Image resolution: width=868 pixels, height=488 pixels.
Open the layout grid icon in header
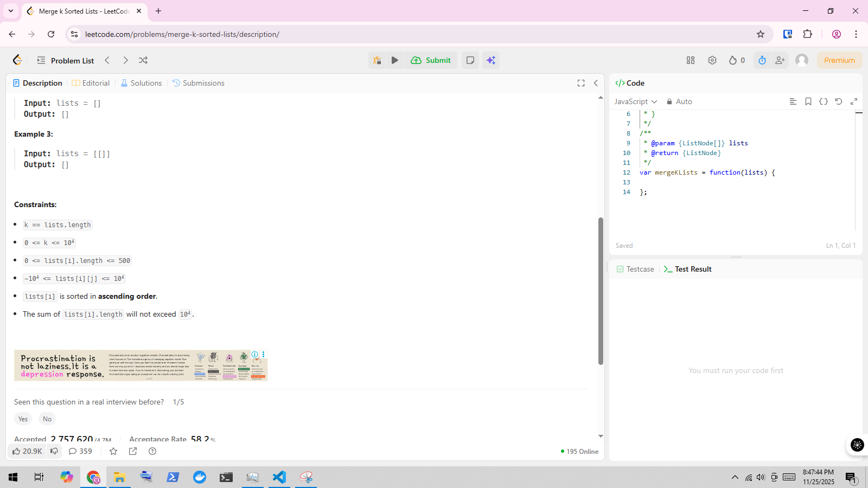[x=691, y=60]
